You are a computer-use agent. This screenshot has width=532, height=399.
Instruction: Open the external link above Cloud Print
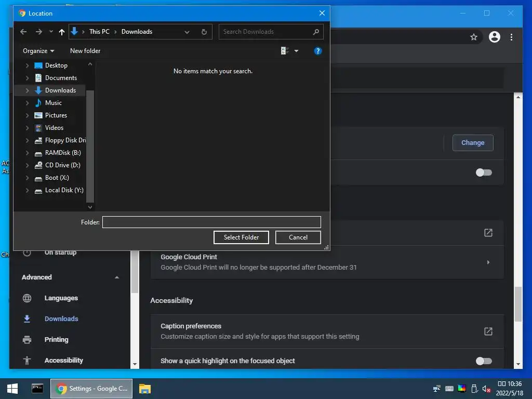(488, 233)
